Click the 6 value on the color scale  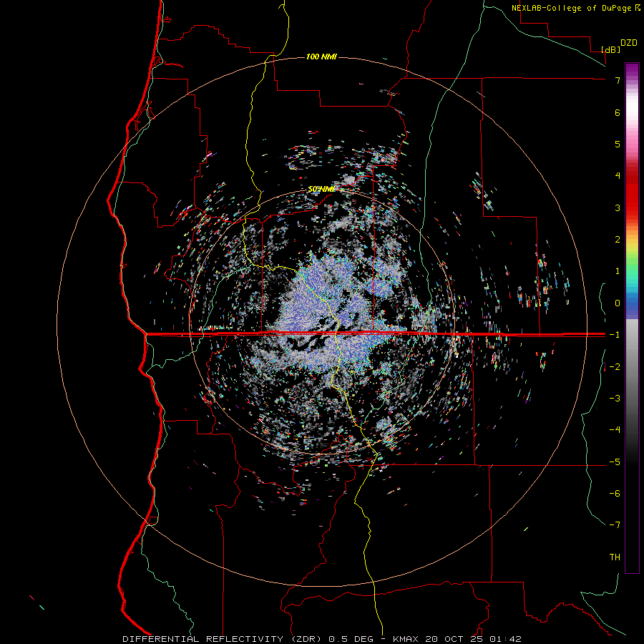click(618, 112)
